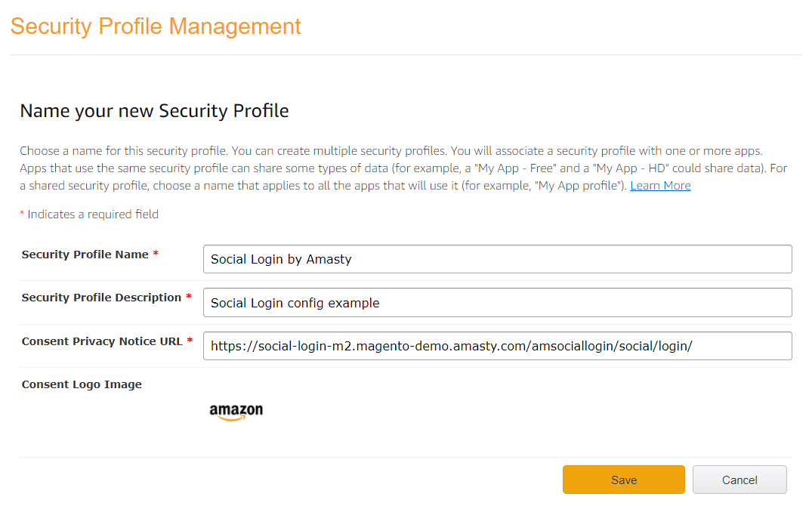Click the 'Name your new Security Profile' heading
The height and width of the screenshot is (509, 812).
coord(154,111)
